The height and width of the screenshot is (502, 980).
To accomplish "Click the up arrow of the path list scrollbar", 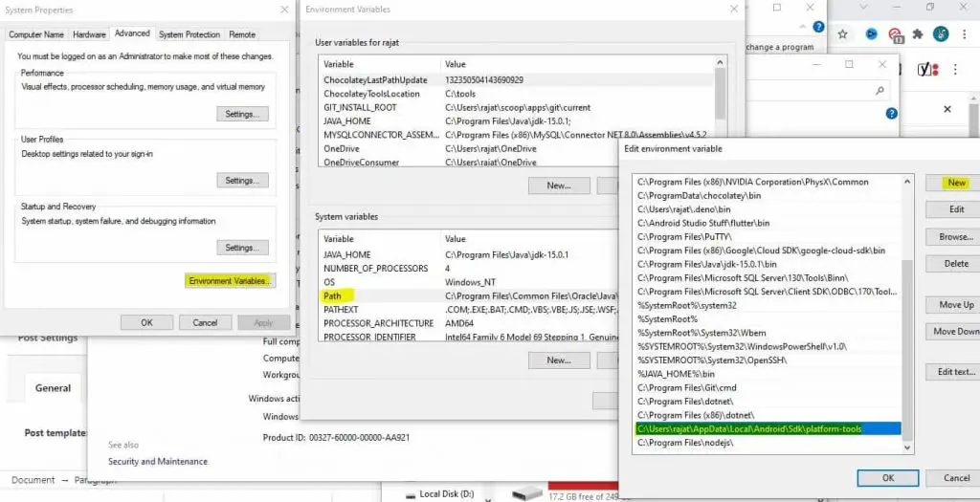I will point(907,182).
